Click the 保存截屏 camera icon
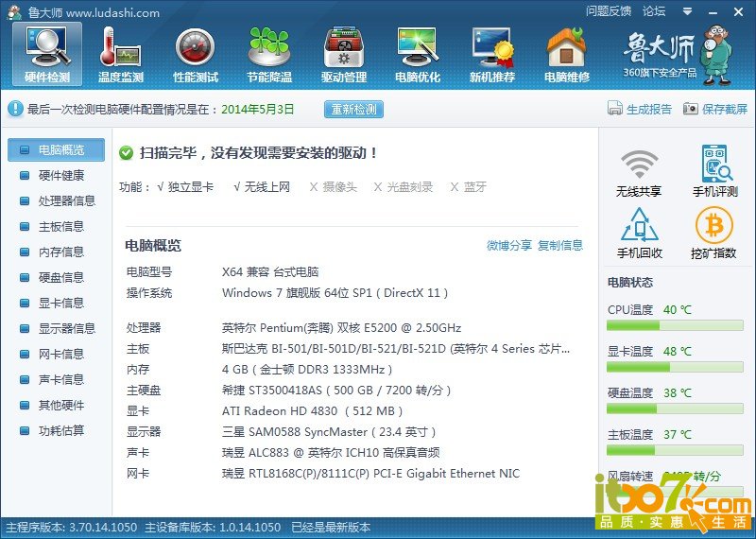Screen dimensions: 756x539 click(691, 109)
